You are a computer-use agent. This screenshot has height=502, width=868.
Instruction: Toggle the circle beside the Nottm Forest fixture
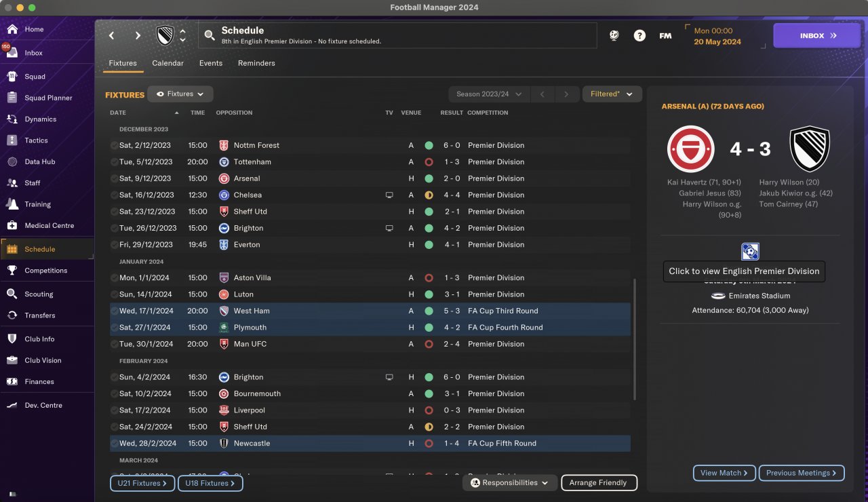tap(114, 145)
